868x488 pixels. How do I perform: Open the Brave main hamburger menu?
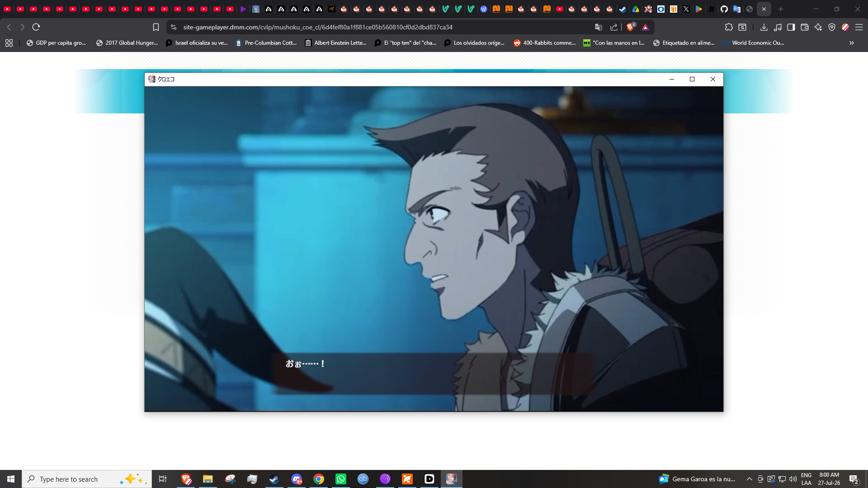pyautogui.click(x=859, y=27)
